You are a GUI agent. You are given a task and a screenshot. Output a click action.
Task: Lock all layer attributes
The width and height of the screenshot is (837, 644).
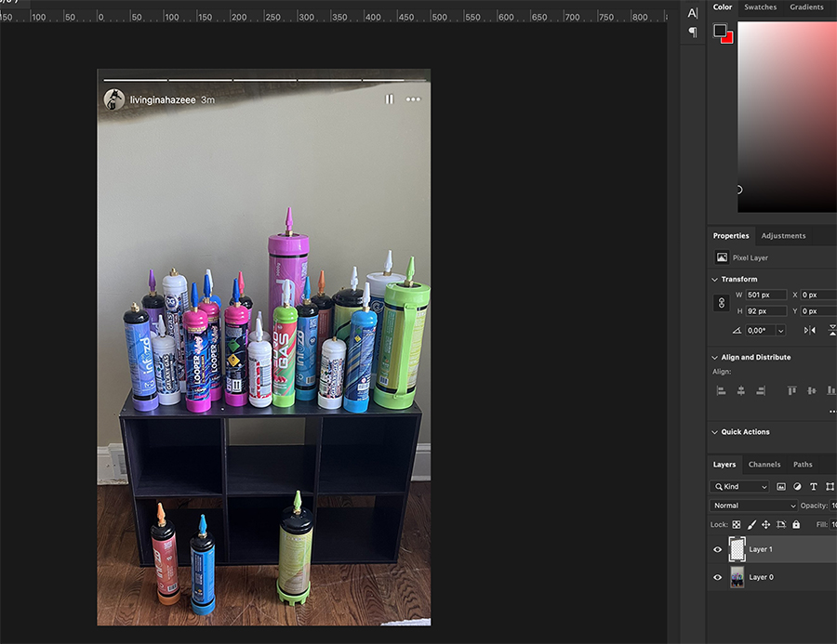[796, 524]
